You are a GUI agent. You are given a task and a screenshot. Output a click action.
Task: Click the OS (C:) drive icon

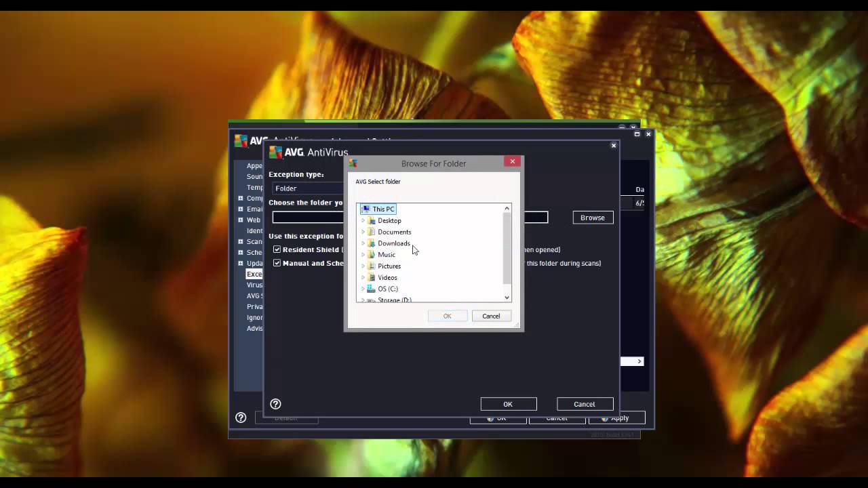pos(372,289)
